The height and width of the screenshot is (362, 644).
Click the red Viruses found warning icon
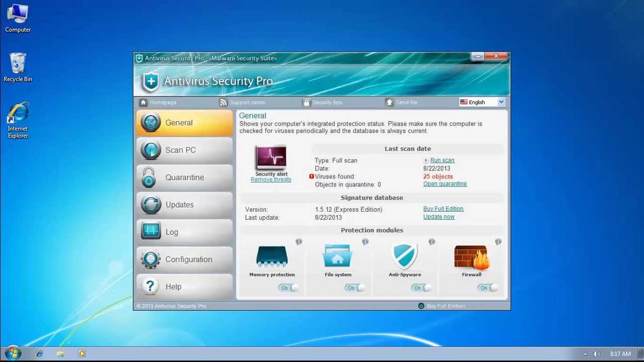pyautogui.click(x=311, y=176)
